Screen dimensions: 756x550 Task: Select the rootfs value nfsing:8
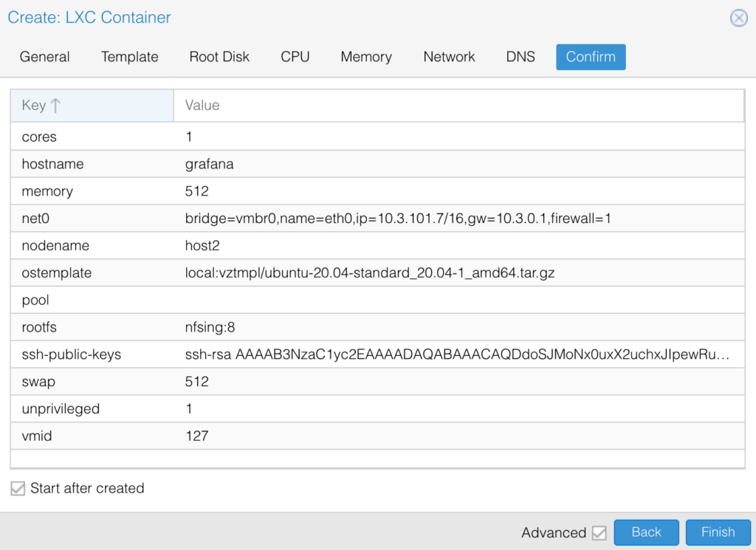210,327
